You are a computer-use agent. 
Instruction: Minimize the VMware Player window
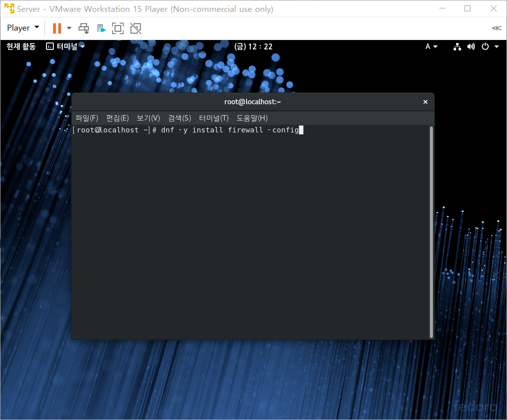pos(442,9)
